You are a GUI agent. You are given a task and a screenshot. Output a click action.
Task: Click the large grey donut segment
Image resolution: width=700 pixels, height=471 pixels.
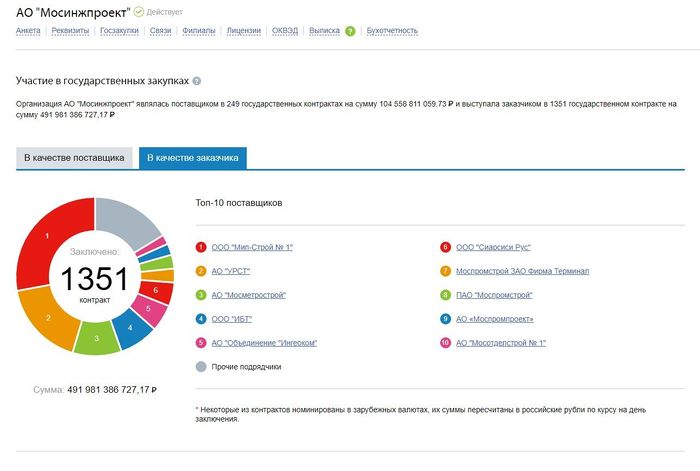127,222
